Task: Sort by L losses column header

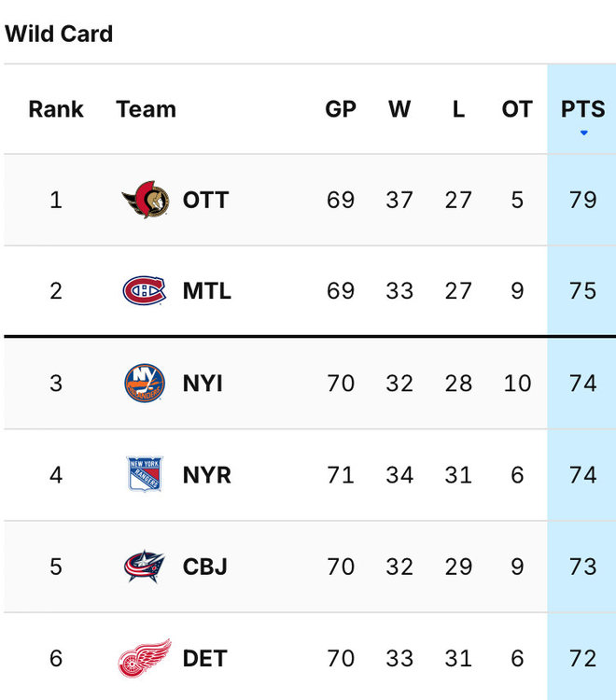Action: (458, 109)
